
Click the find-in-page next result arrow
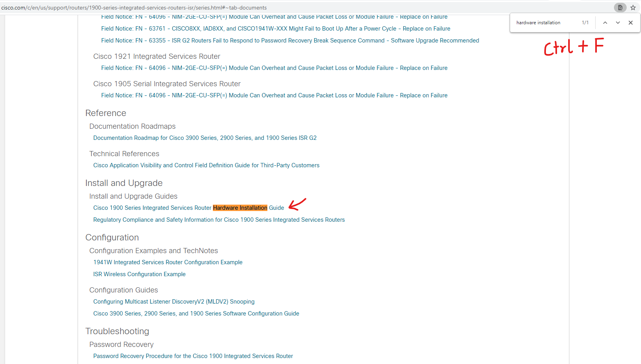(618, 23)
